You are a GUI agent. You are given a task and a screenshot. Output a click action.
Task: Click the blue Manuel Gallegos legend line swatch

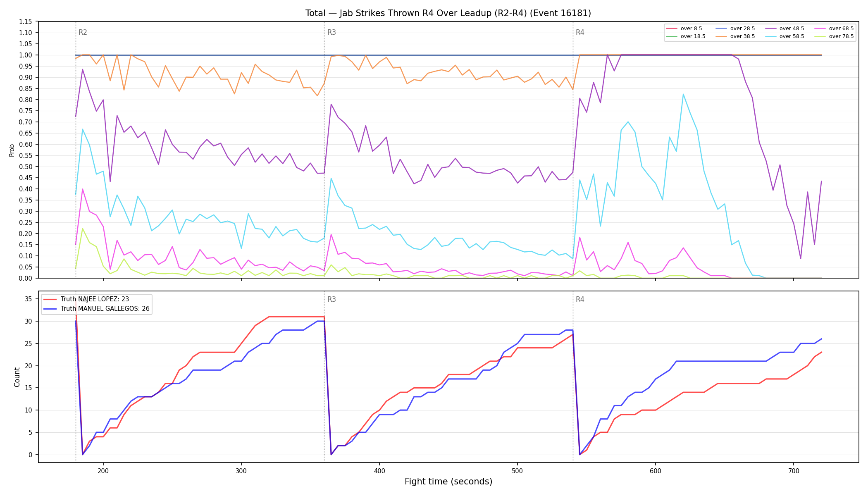50,309
